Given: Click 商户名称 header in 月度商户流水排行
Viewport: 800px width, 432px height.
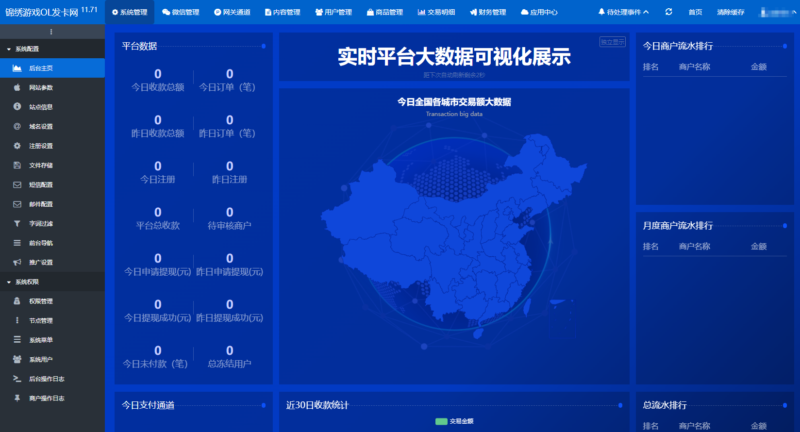Looking at the screenshot, I should [x=694, y=246].
